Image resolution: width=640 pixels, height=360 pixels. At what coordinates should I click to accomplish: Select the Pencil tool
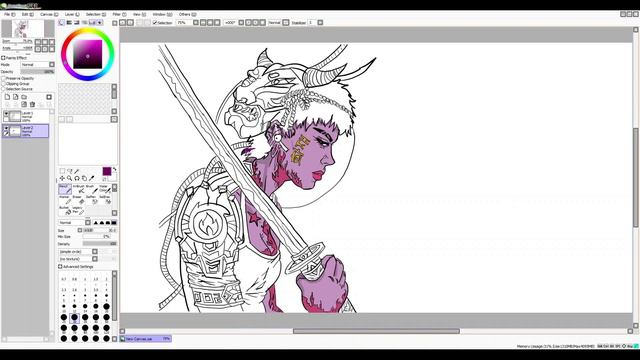tap(65, 189)
